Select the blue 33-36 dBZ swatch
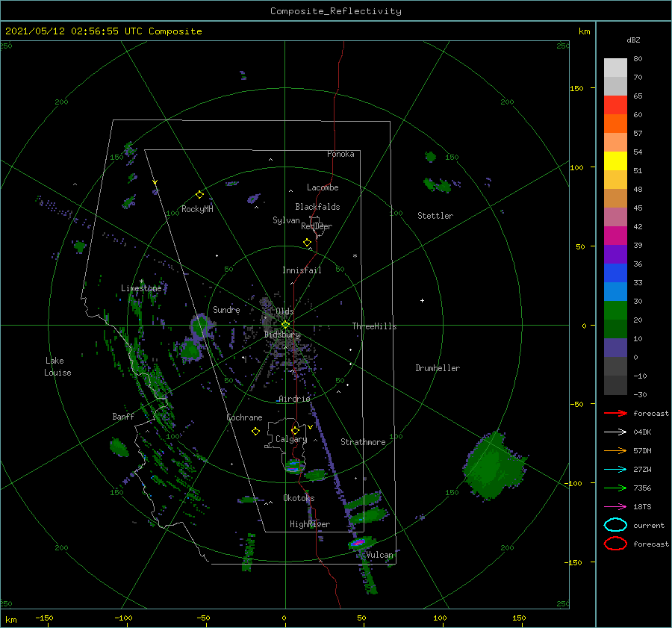 pos(615,273)
